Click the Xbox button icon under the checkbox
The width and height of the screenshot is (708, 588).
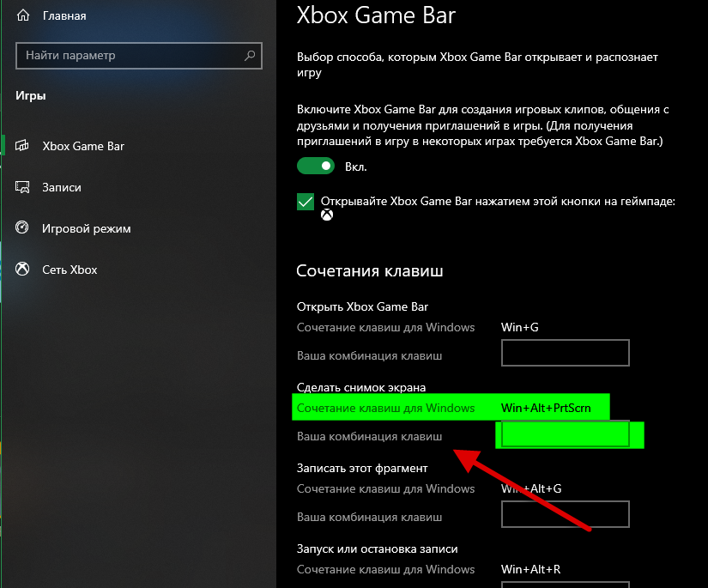[327, 215]
